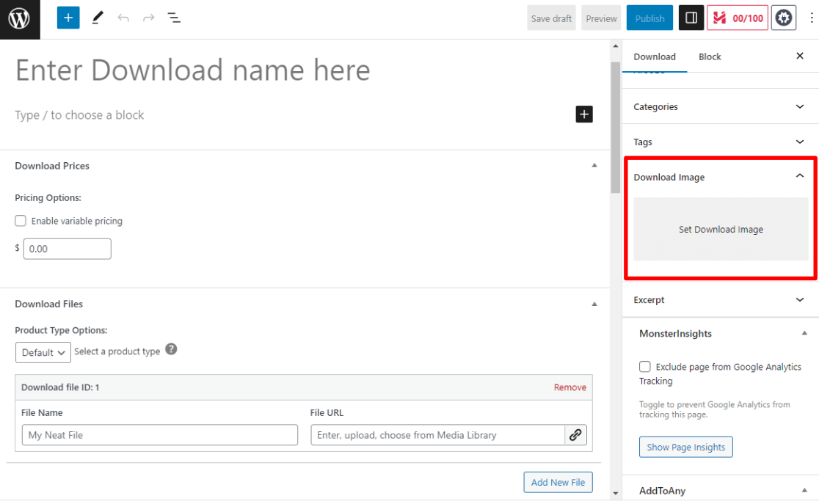Click the WordPress logo in the top bar
This screenshot has width=819, height=504.
[x=19, y=19]
